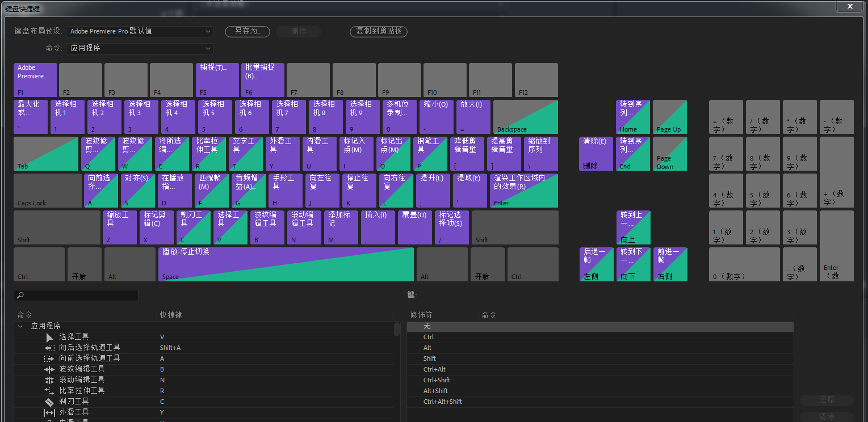Select the 剃刀工具 razor icon
Screen dimensions: 868x422
49,402
